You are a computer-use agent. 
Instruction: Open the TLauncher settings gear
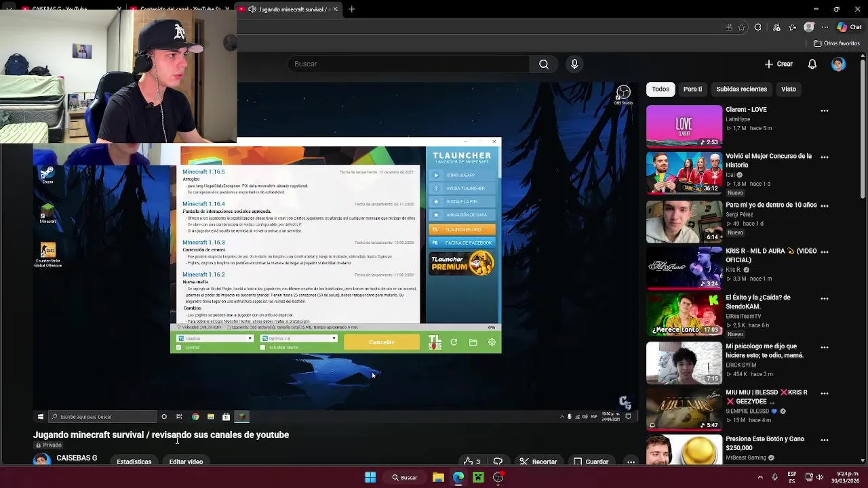492,342
